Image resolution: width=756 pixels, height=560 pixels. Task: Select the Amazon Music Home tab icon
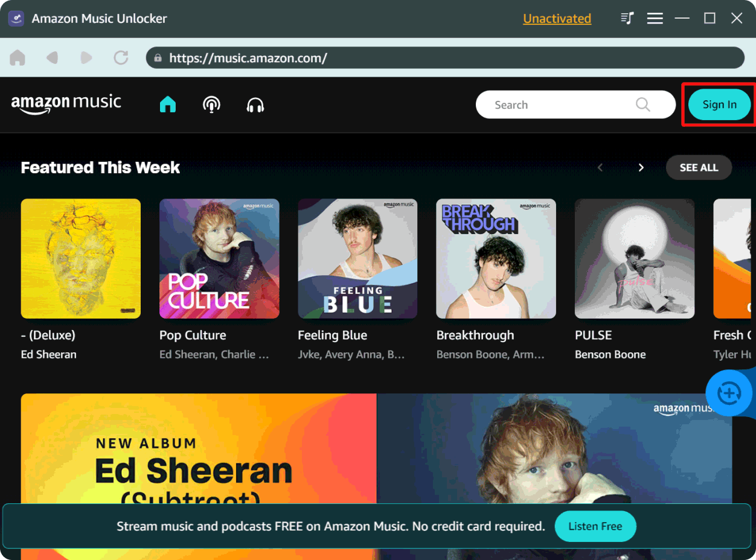(168, 105)
